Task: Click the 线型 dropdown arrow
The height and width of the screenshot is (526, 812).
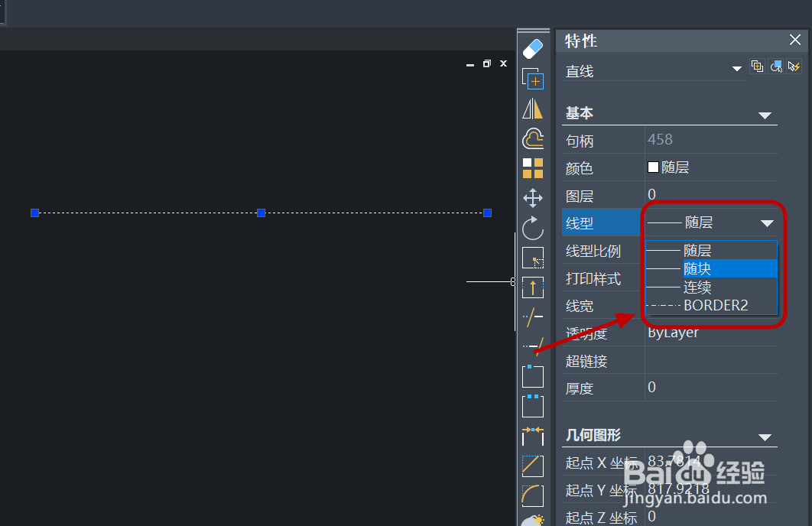Action: (x=767, y=223)
